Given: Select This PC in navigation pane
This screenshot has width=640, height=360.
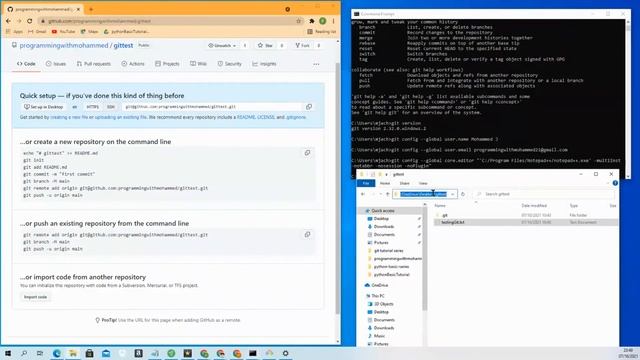Looking at the screenshot, I should (378, 296).
